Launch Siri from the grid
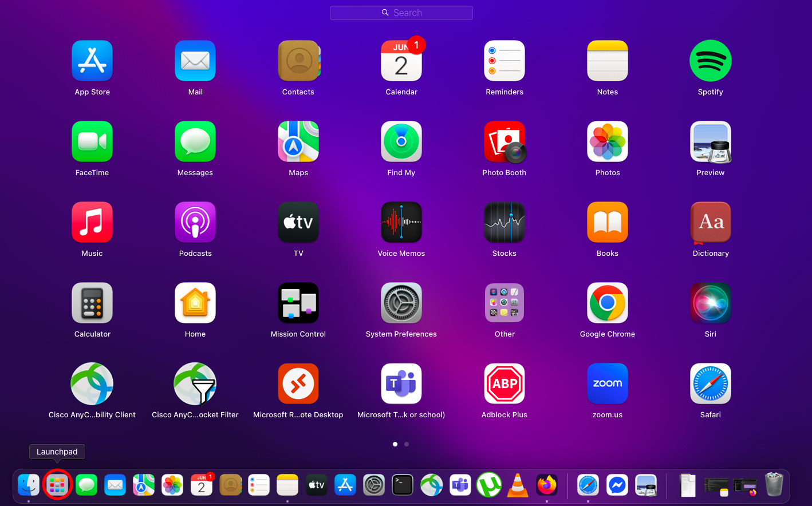The width and height of the screenshot is (812, 506). pos(710,303)
